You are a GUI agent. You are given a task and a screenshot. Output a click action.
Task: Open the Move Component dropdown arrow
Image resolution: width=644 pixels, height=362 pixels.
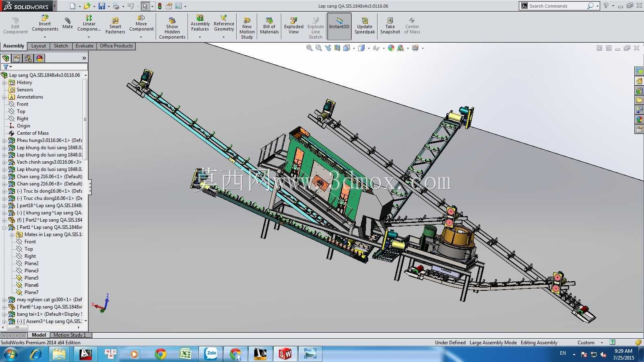[x=141, y=37]
